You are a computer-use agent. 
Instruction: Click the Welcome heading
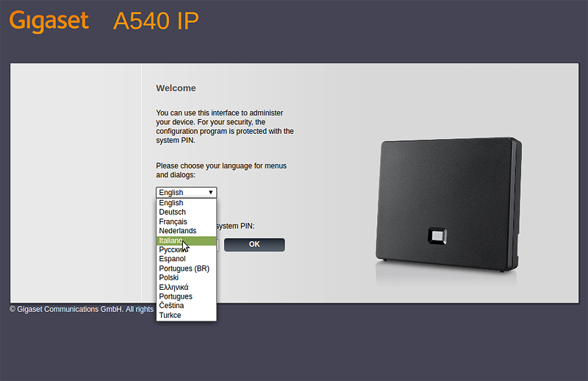coord(176,88)
